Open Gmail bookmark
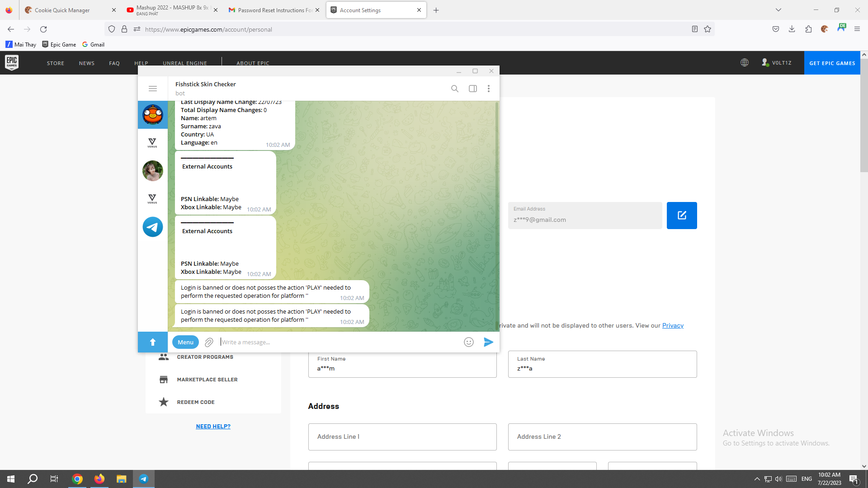This screenshot has width=868, height=488. coord(93,44)
